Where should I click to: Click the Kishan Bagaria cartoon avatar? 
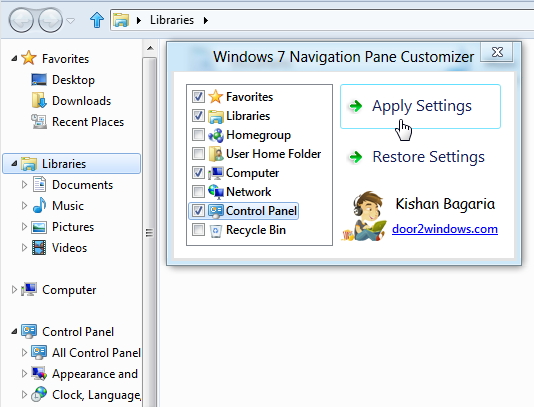coord(365,216)
